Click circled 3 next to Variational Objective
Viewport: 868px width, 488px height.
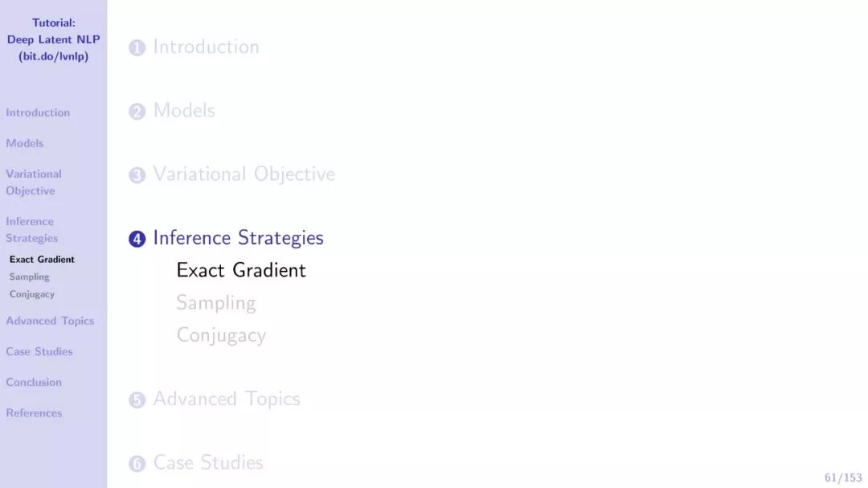[x=137, y=175]
